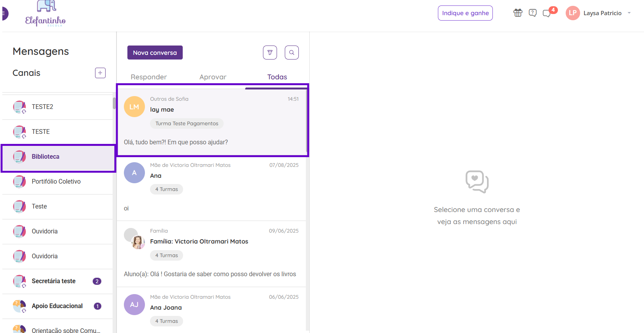Add a new channel with plus icon
The image size is (644, 333).
pos(100,73)
